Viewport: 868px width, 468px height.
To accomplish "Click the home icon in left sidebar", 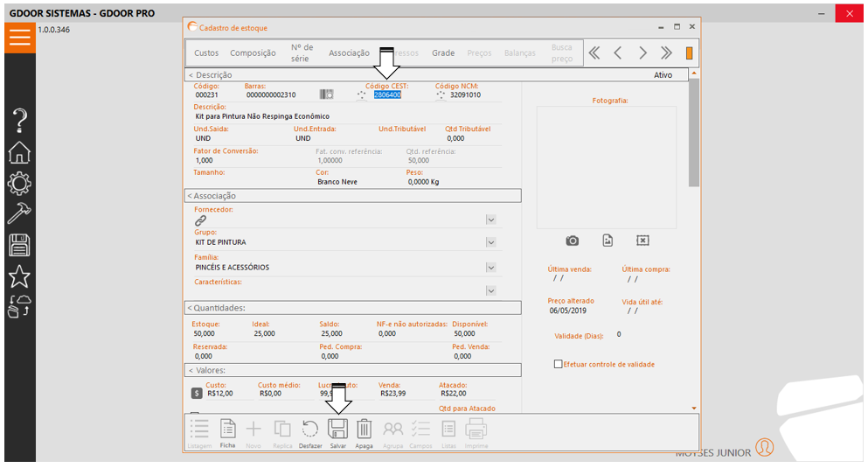I will [x=19, y=151].
